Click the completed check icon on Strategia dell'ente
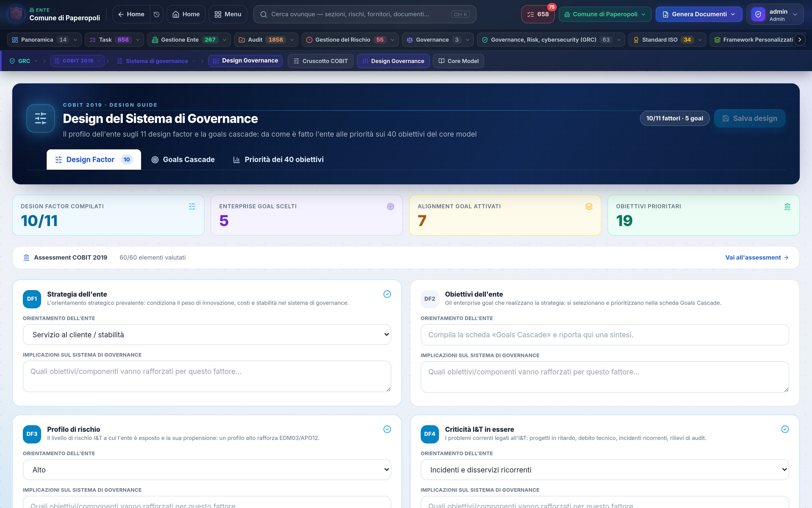812x508 pixels. point(387,294)
